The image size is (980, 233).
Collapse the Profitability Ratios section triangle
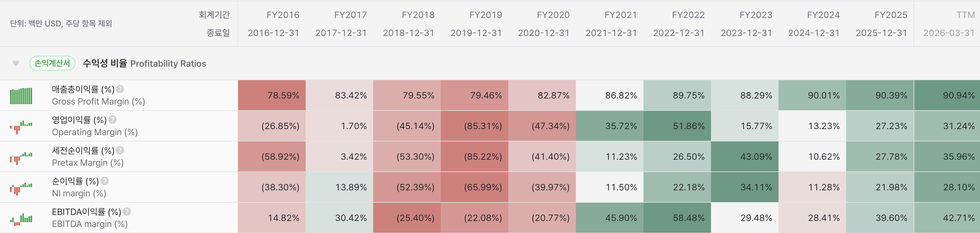click(16, 63)
